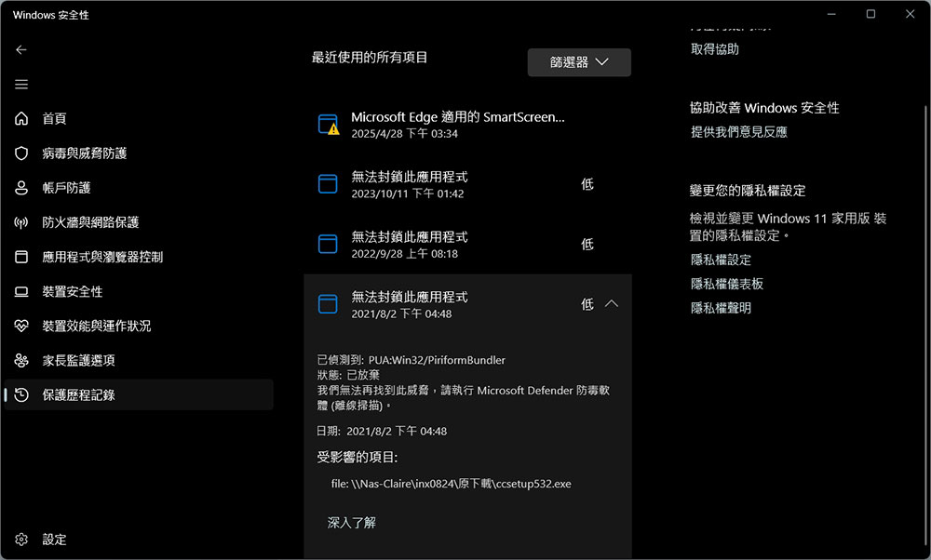Open the 篩選器 filter dropdown

tap(579, 62)
